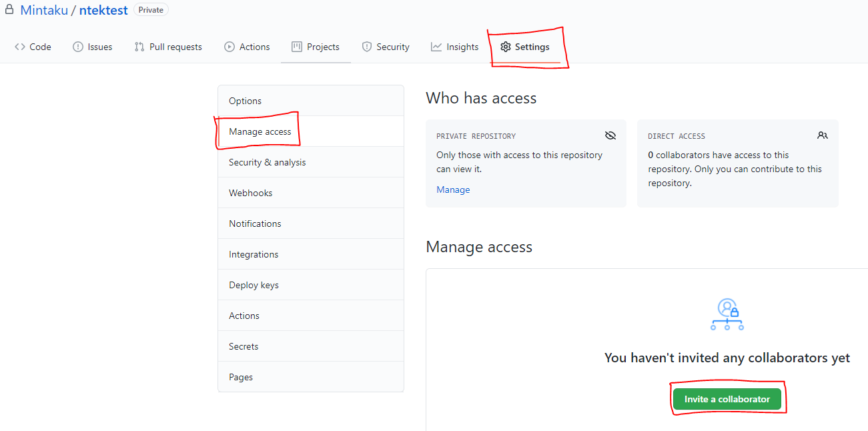Open the Issues tab

pos(93,47)
